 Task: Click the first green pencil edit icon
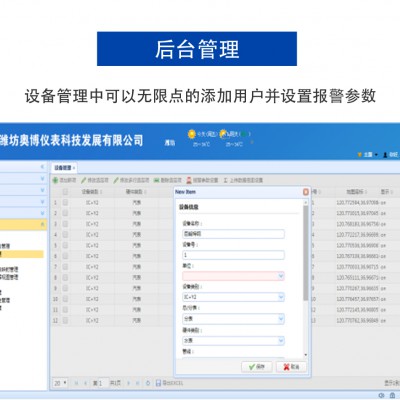coord(84,180)
